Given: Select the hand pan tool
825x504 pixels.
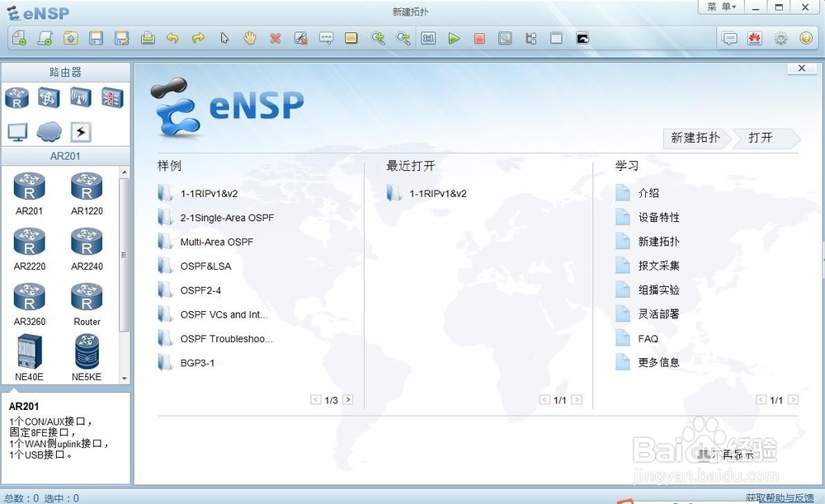Looking at the screenshot, I should 250,39.
